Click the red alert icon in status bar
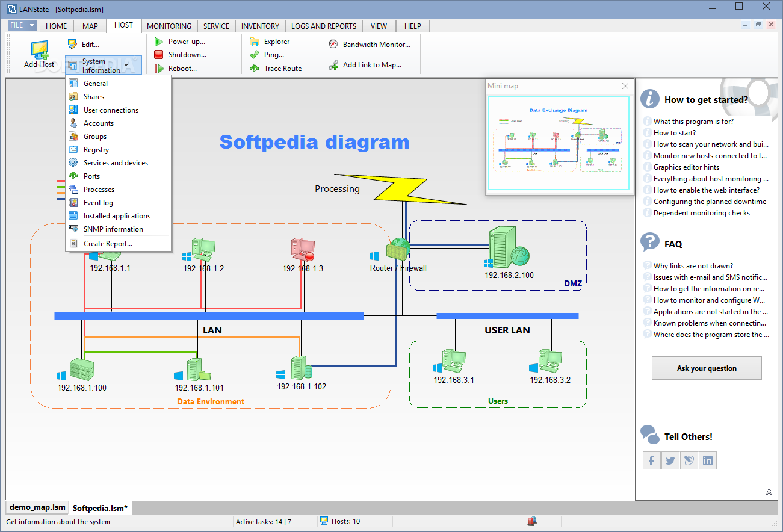This screenshot has height=532, width=783. (x=532, y=521)
